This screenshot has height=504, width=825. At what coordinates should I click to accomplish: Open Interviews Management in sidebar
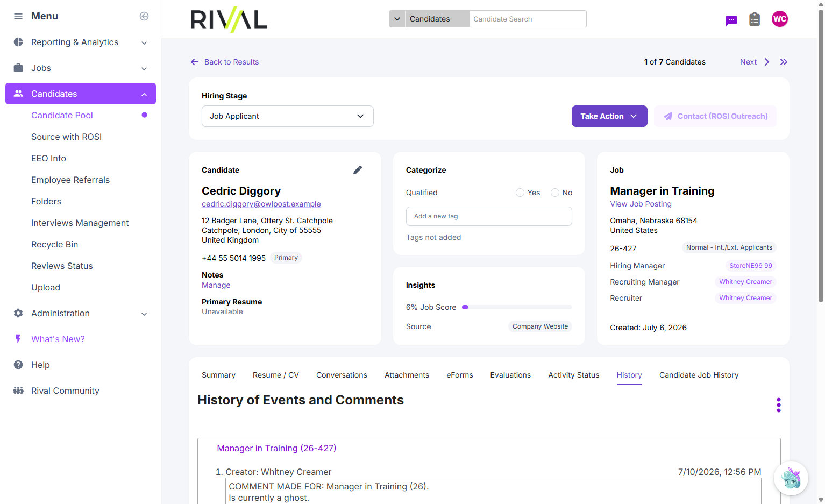coord(80,223)
